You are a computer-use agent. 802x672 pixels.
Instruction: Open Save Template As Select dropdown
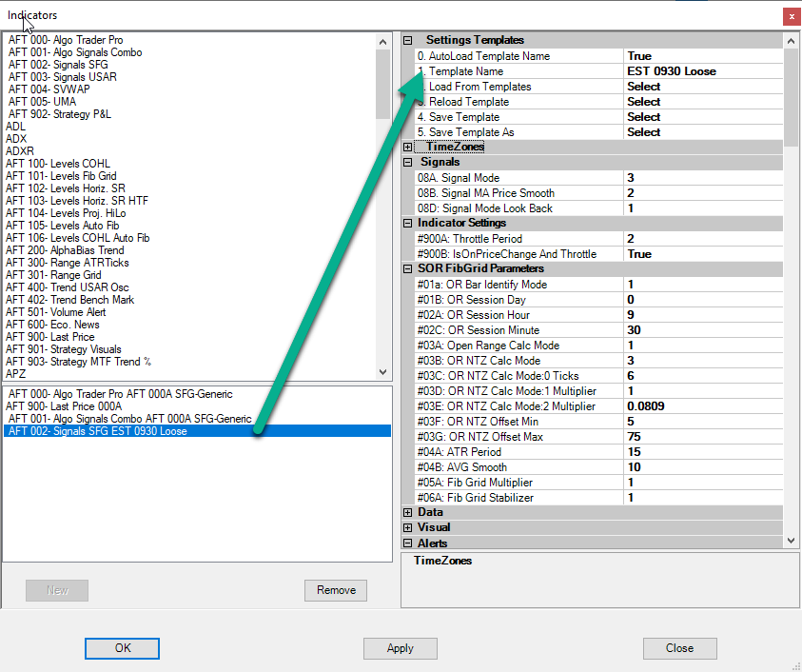pyautogui.click(x=702, y=132)
